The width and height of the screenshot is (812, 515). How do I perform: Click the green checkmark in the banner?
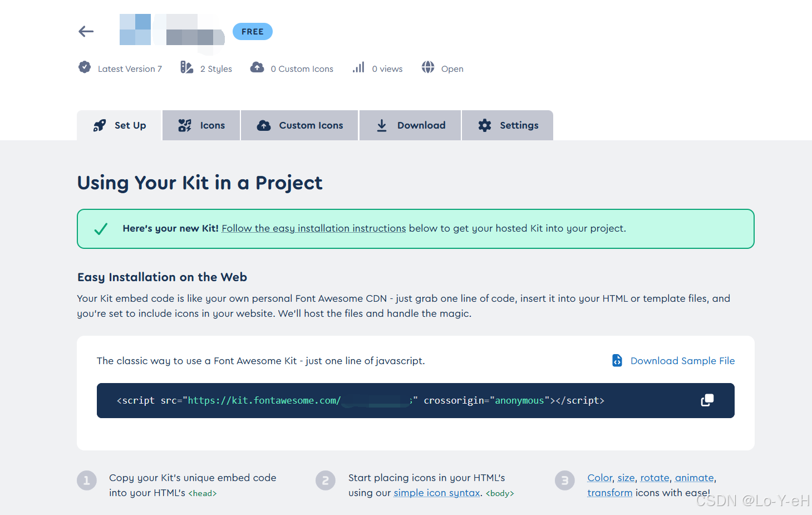coord(101,229)
